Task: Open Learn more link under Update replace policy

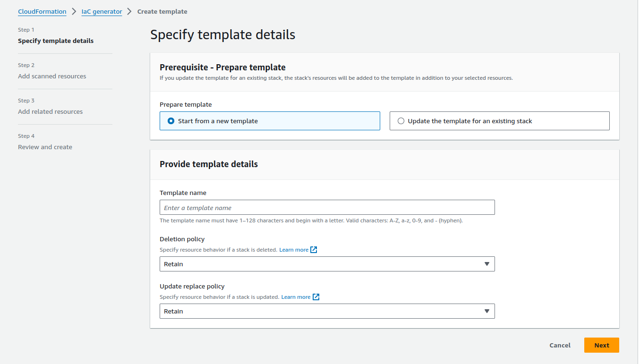Action: click(x=296, y=297)
